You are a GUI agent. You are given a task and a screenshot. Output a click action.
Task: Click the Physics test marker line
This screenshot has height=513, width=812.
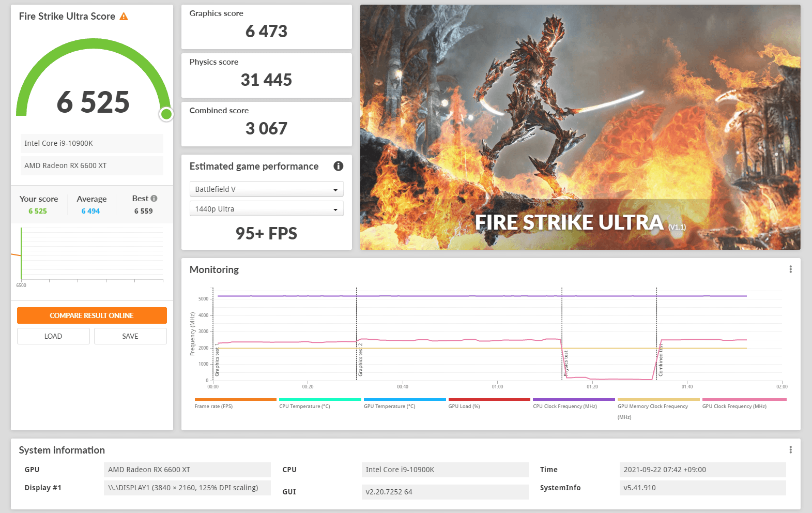tap(562, 334)
